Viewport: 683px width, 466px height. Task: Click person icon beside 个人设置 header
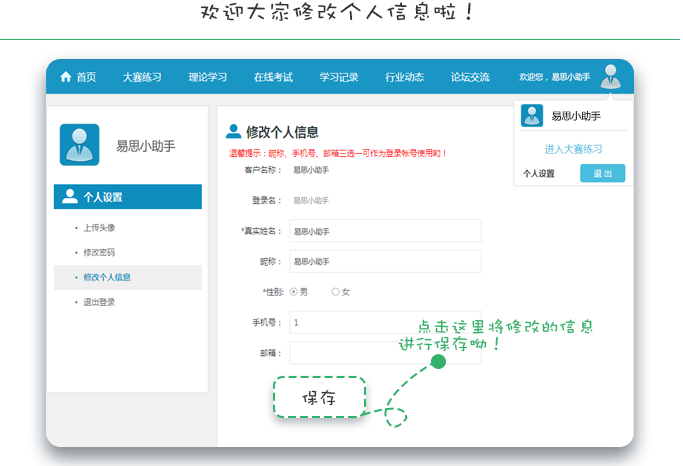pyautogui.click(x=70, y=196)
